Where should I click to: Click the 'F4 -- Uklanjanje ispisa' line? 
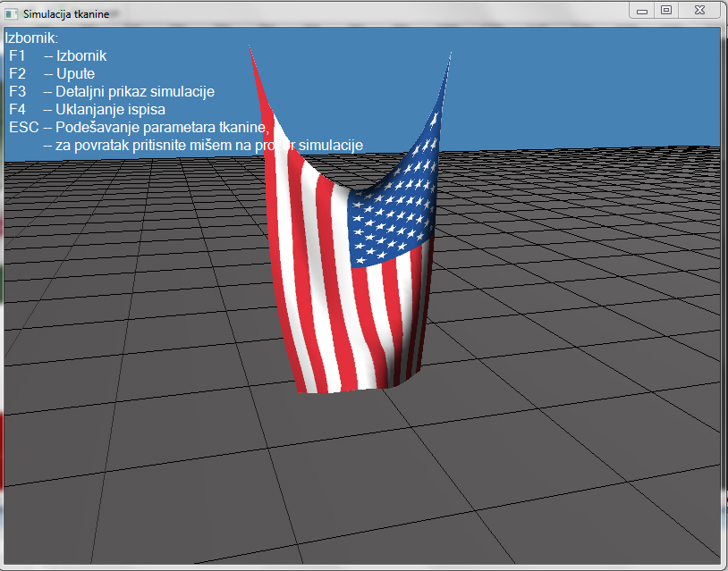(x=88, y=110)
